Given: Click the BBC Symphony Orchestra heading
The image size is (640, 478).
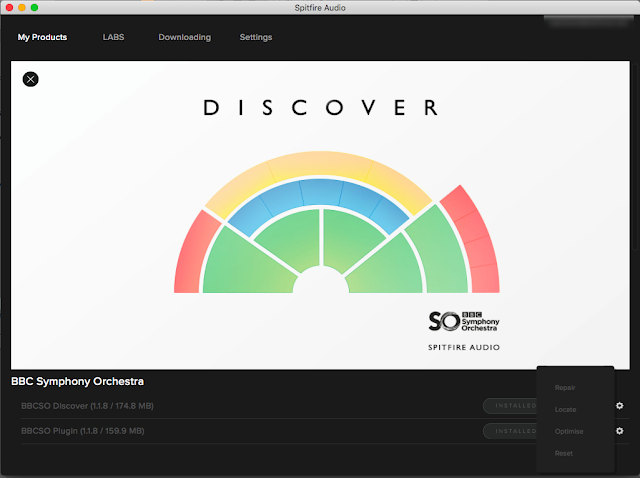Looking at the screenshot, I should tap(78, 381).
